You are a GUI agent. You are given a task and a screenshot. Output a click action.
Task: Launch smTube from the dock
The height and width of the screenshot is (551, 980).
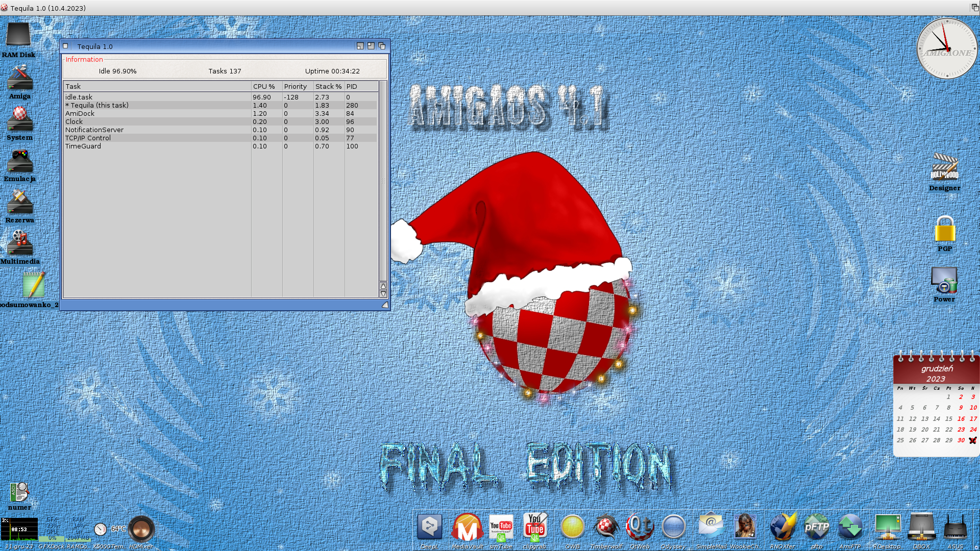pyautogui.click(x=501, y=531)
